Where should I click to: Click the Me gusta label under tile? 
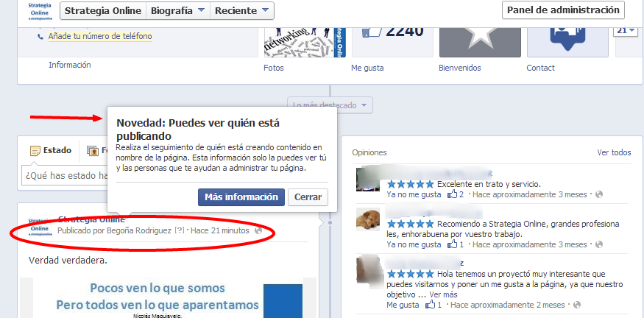pyautogui.click(x=367, y=68)
